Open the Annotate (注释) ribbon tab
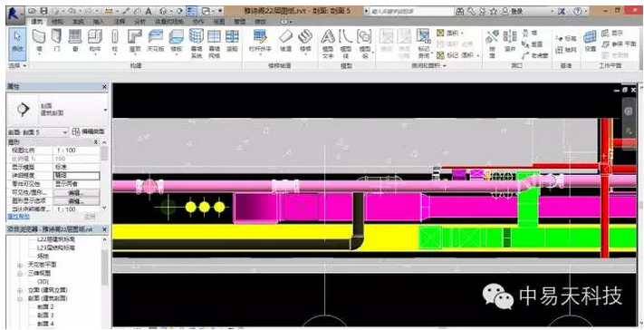This screenshot has height=330, width=644. coord(120,21)
